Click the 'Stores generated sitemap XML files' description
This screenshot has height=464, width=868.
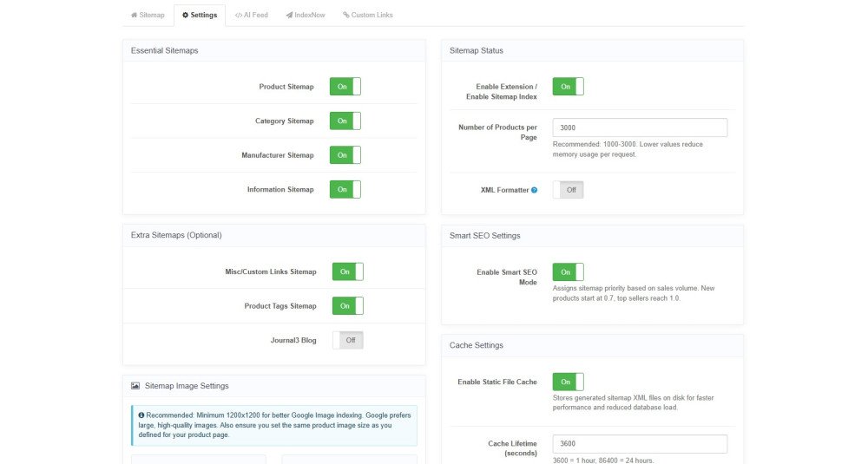(633, 402)
